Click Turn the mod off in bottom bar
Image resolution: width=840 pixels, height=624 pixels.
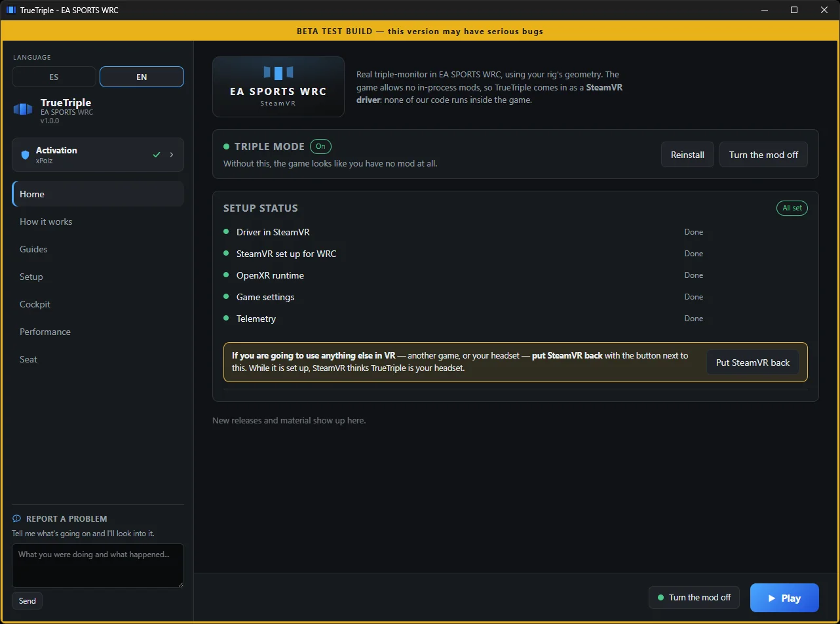[x=694, y=598]
